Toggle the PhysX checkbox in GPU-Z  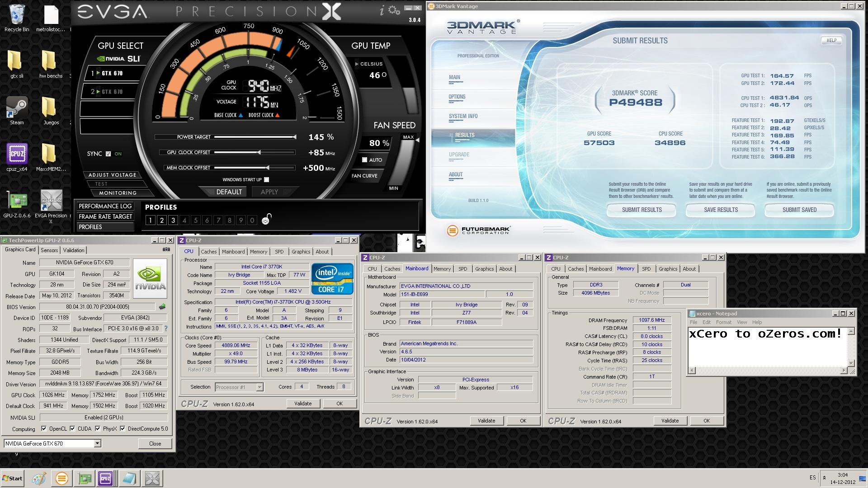coord(98,428)
